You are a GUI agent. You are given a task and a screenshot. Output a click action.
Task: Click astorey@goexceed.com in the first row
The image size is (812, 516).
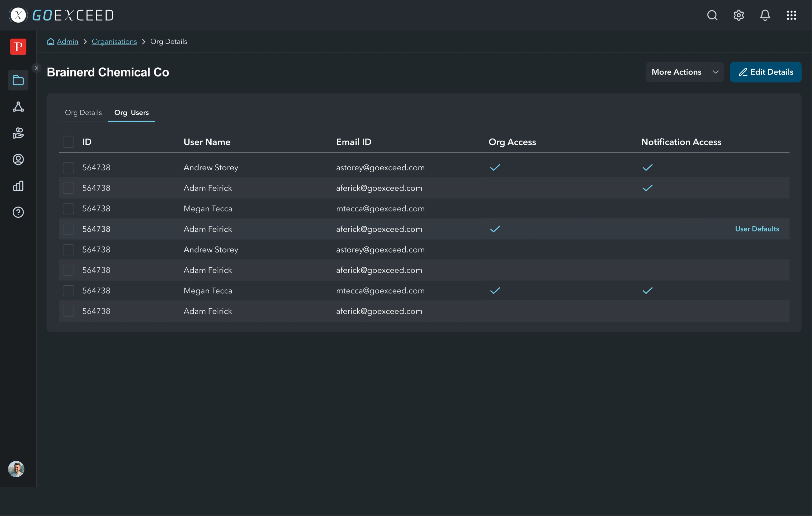[x=380, y=168]
